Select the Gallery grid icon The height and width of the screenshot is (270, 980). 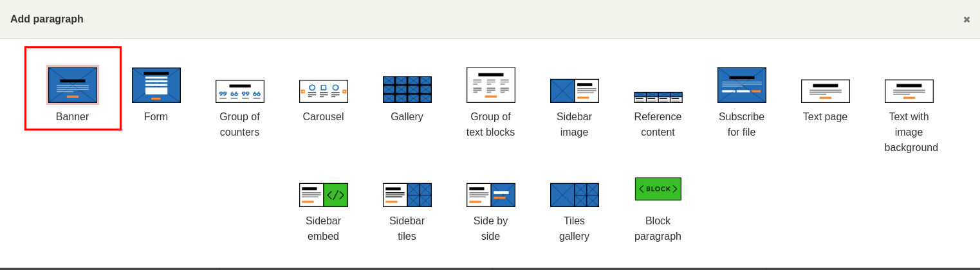click(x=407, y=89)
